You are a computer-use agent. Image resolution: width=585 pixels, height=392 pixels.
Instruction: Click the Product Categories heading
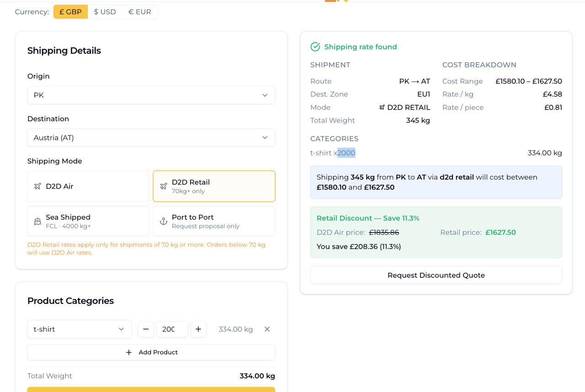tap(70, 301)
